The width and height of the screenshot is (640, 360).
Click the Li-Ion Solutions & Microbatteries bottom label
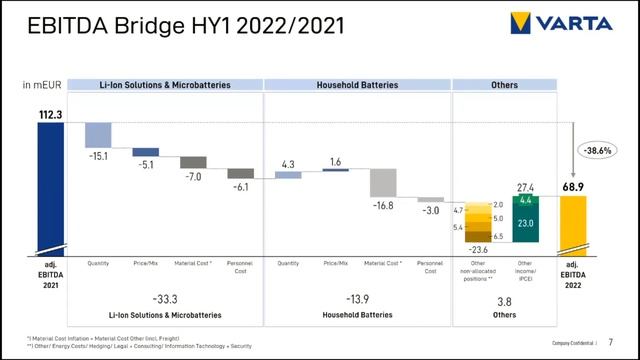(x=165, y=315)
